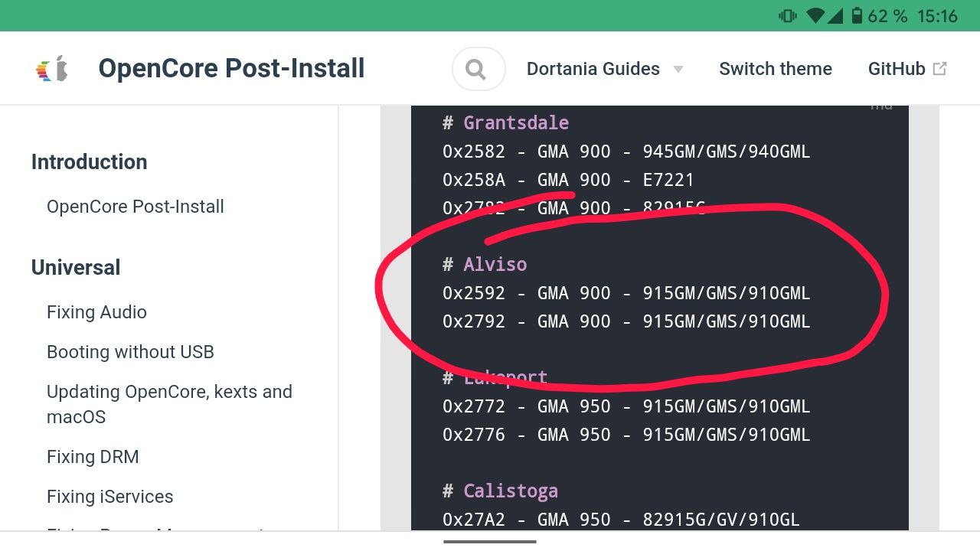Open the Fixing Audio sidebar page
This screenshot has width=980, height=551.
[x=96, y=312]
